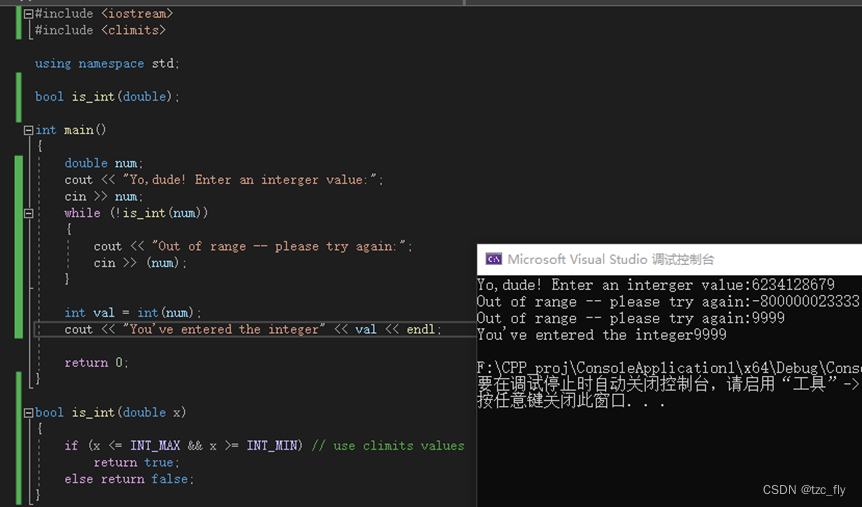This screenshot has width=862, height=507.
Task: Click the 'Yo,dude! Enter an interger value' cout line
Action: 224,180
